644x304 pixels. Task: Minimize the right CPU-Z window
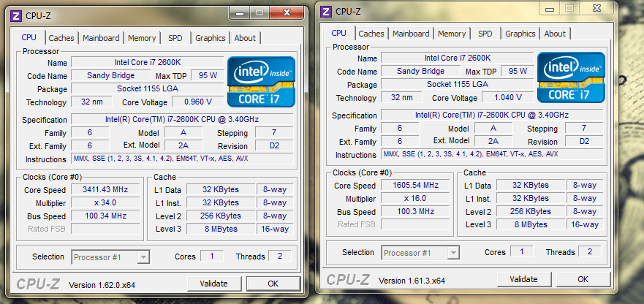coord(550,8)
